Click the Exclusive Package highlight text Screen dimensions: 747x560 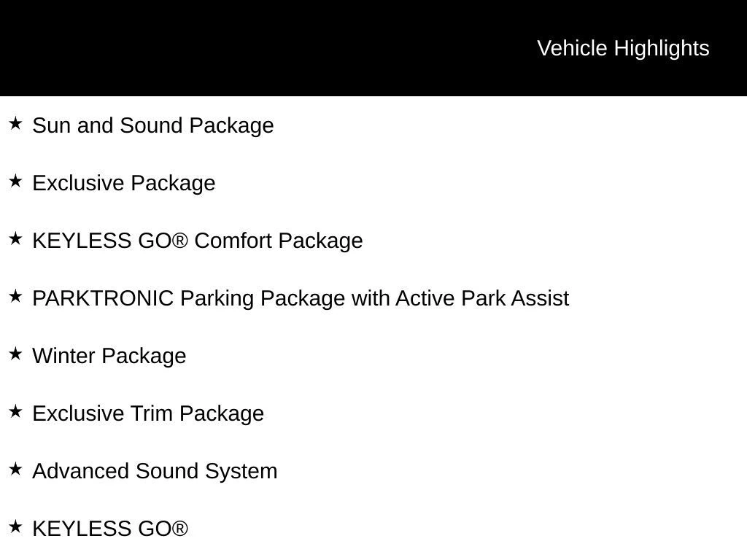click(x=124, y=183)
